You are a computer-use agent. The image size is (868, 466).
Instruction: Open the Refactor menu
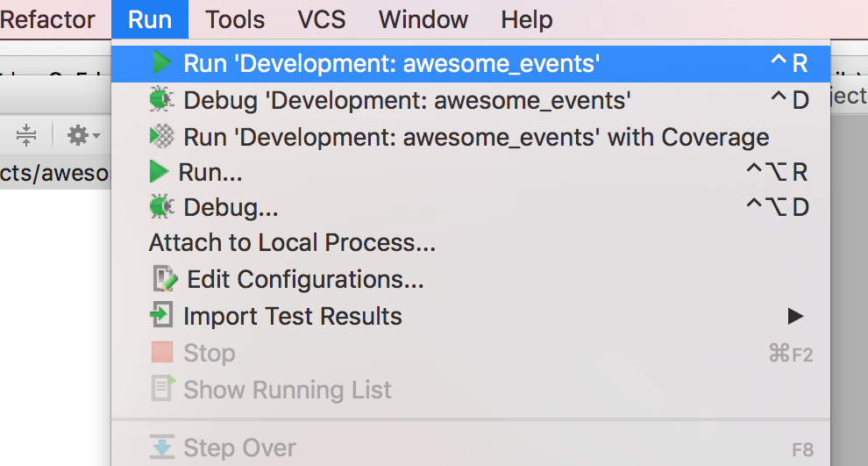click(x=47, y=19)
